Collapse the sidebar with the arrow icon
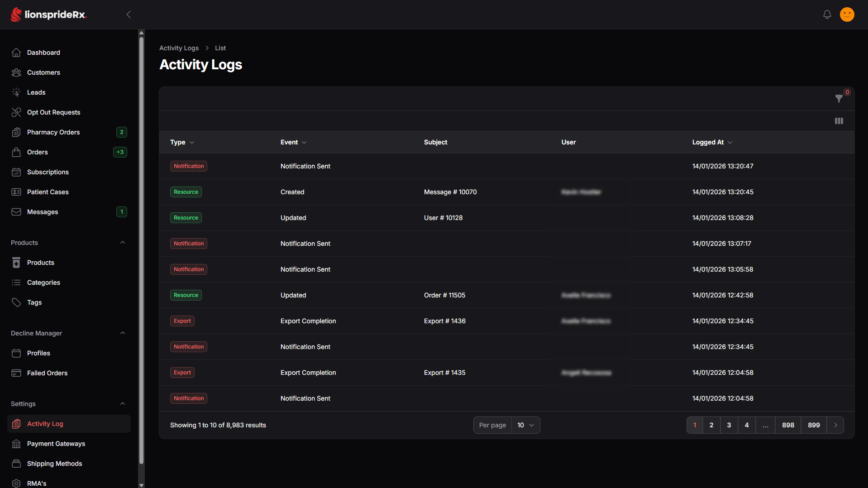Screen dimensions: 868x488 pos(129,14)
